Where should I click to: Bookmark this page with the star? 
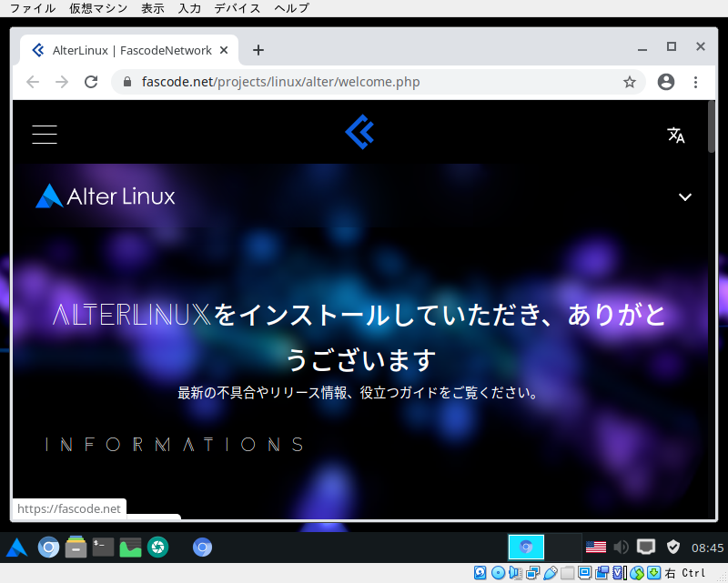pos(630,81)
